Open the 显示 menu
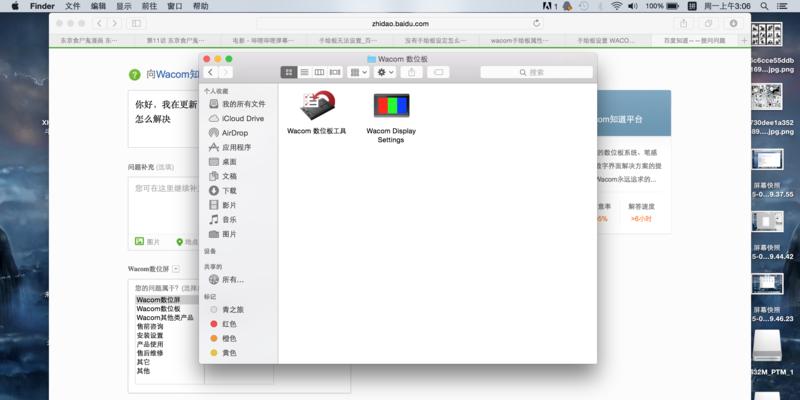This screenshot has width=800, height=400. pyautogui.click(x=124, y=6)
